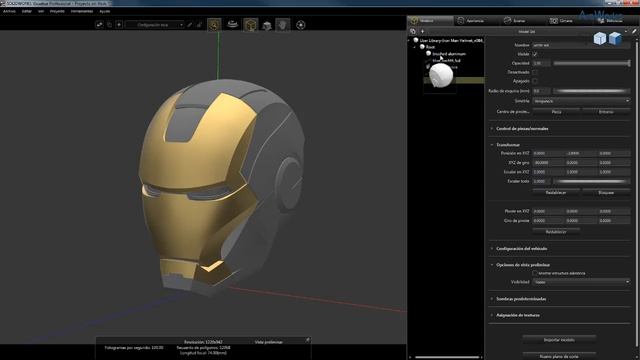Switch to the Modelos tab

[x=430, y=20]
